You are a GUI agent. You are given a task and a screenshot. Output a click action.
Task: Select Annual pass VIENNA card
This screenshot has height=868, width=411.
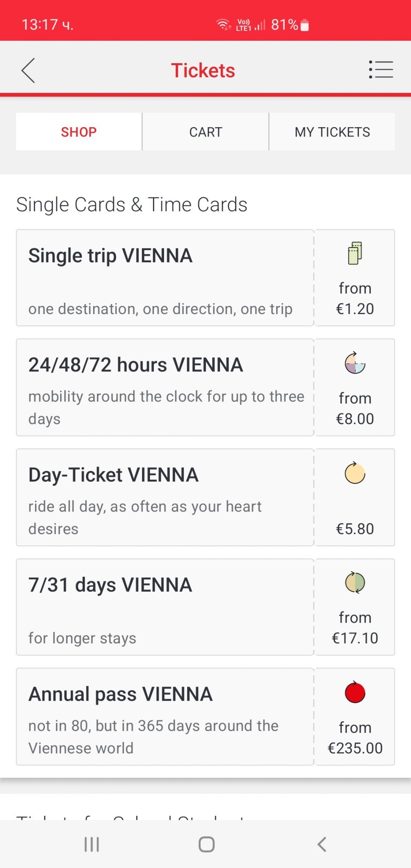[165, 717]
